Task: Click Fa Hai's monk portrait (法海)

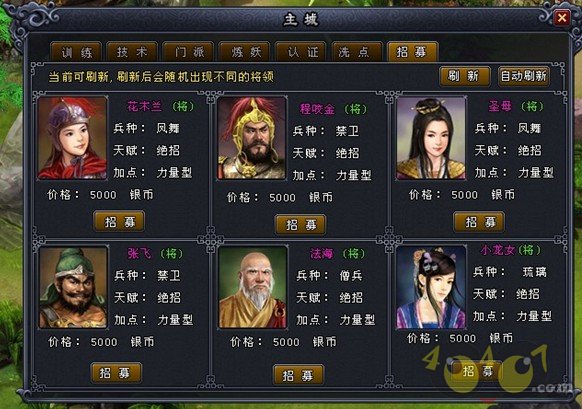Action: pyautogui.click(x=253, y=287)
